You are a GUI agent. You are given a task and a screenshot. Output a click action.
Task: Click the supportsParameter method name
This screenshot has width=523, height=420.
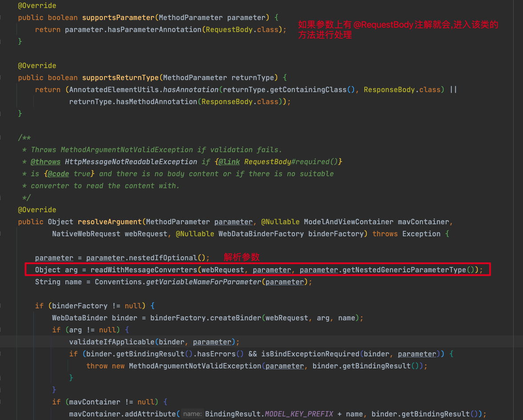click(118, 18)
